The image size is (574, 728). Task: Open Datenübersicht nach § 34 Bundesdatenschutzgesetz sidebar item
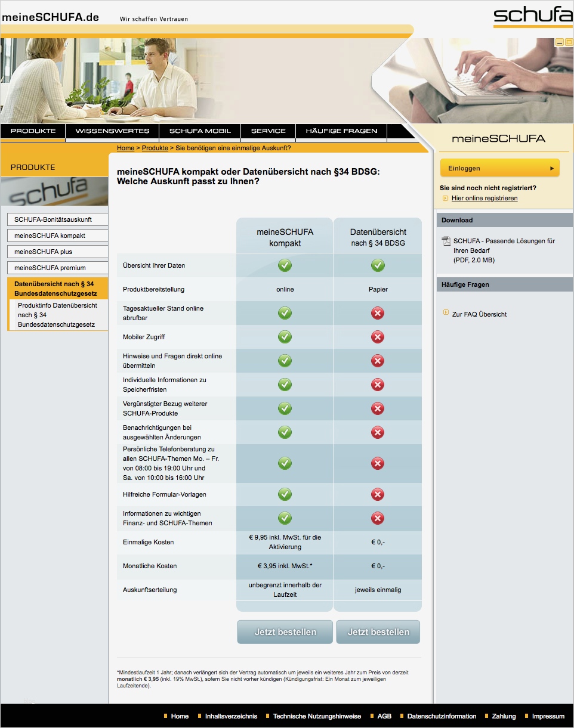tap(58, 289)
